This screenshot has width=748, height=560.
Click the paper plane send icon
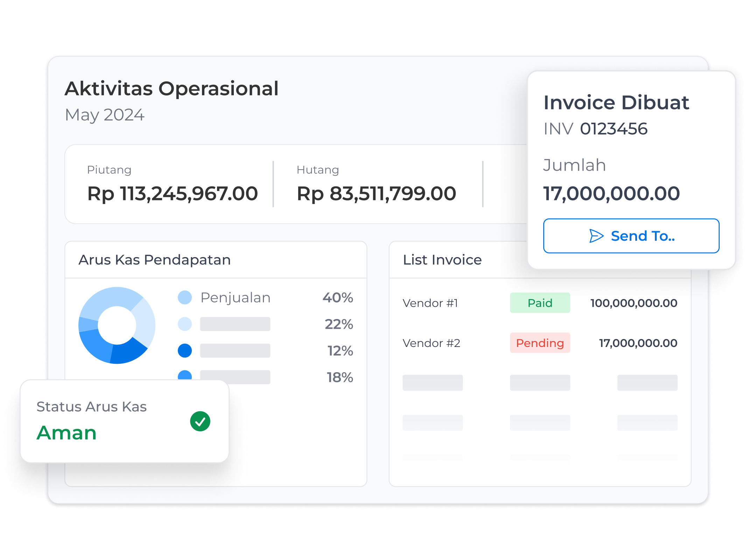[x=596, y=236]
